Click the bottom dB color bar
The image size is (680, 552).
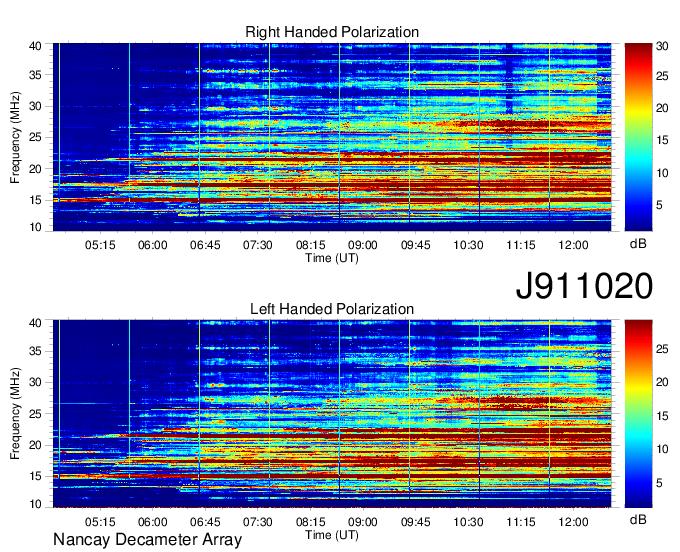coord(638,414)
